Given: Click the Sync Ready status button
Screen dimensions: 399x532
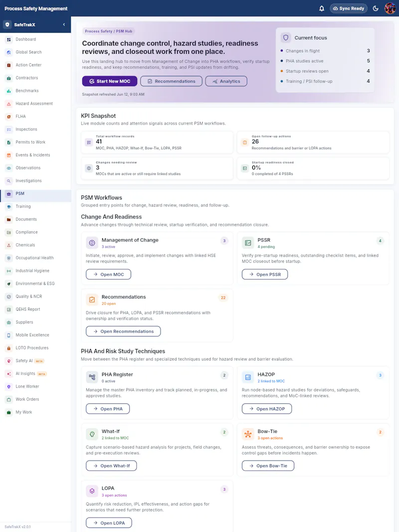Looking at the screenshot, I should click(x=349, y=8).
